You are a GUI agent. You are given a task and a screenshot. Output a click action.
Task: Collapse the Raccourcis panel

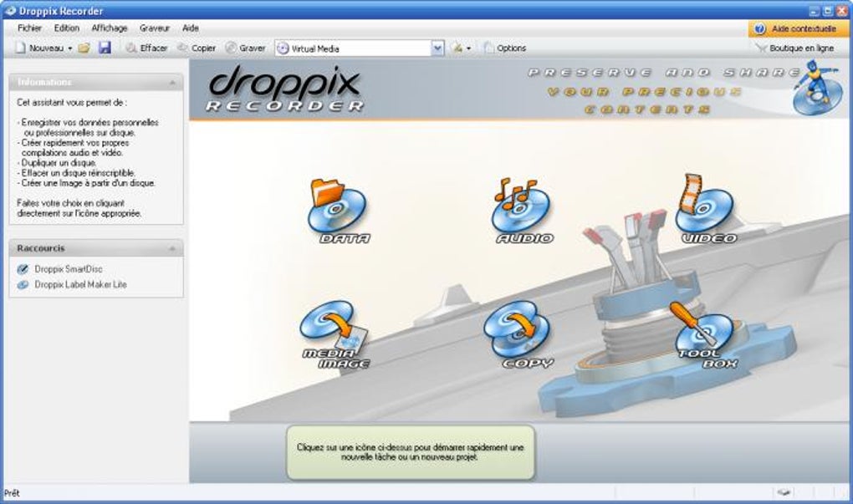coord(172,249)
